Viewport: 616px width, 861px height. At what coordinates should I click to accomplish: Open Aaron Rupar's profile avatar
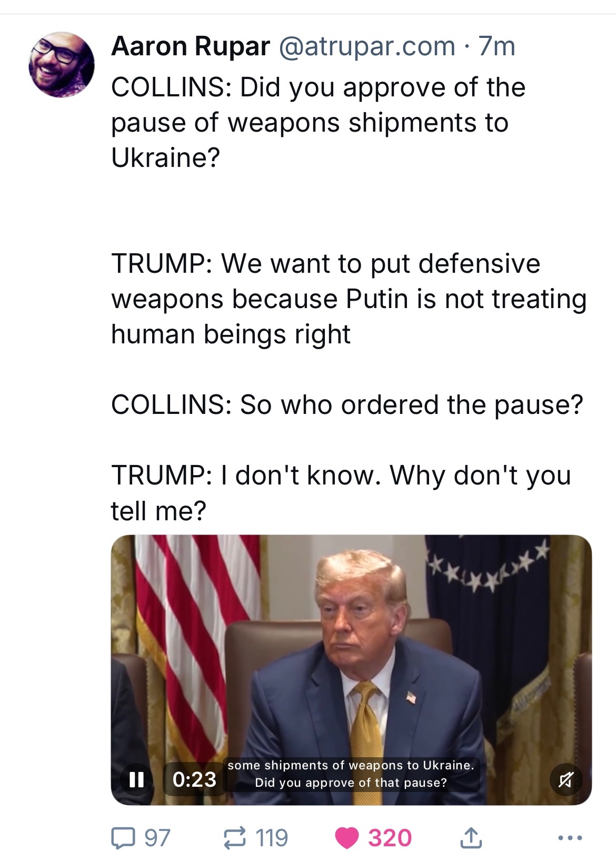[x=61, y=65]
